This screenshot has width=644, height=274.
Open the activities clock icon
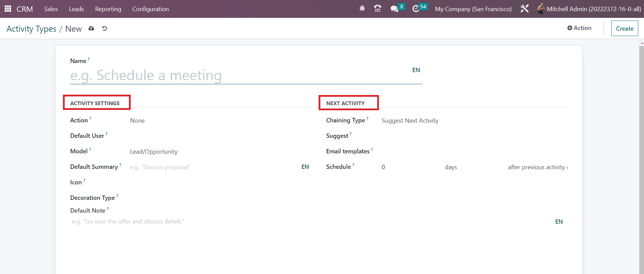click(x=416, y=9)
